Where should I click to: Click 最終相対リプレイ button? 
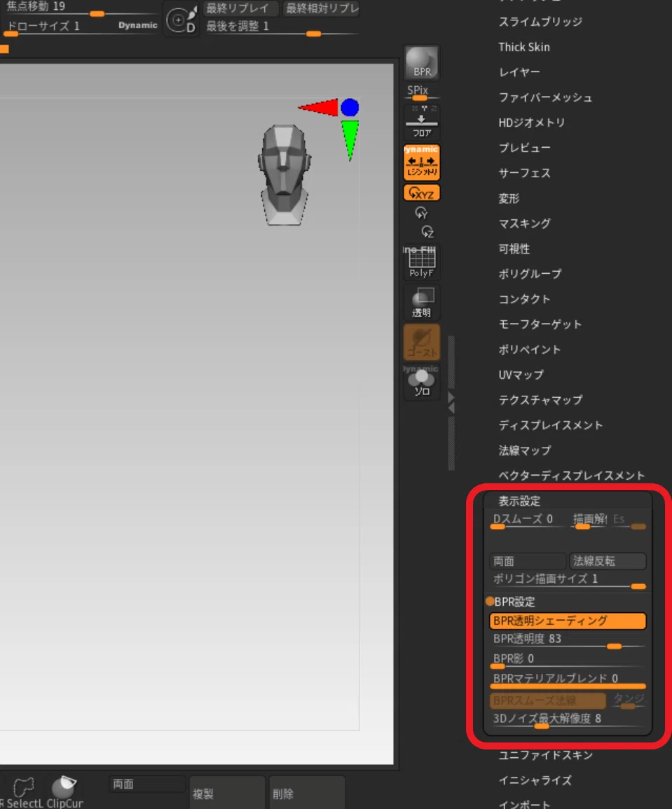tap(322, 8)
